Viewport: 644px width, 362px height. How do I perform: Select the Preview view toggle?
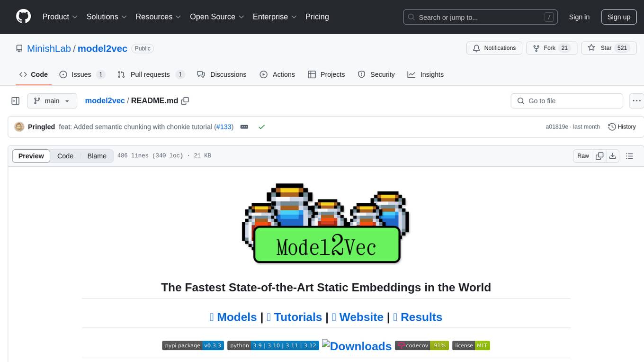31,156
